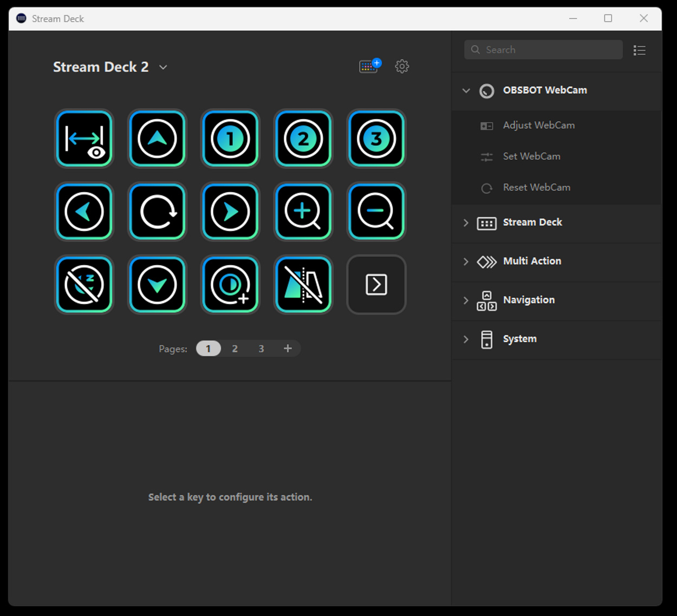This screenshot has width=677, height=616.
Task: Click the Set WebCam action
Action: point(532,156)
